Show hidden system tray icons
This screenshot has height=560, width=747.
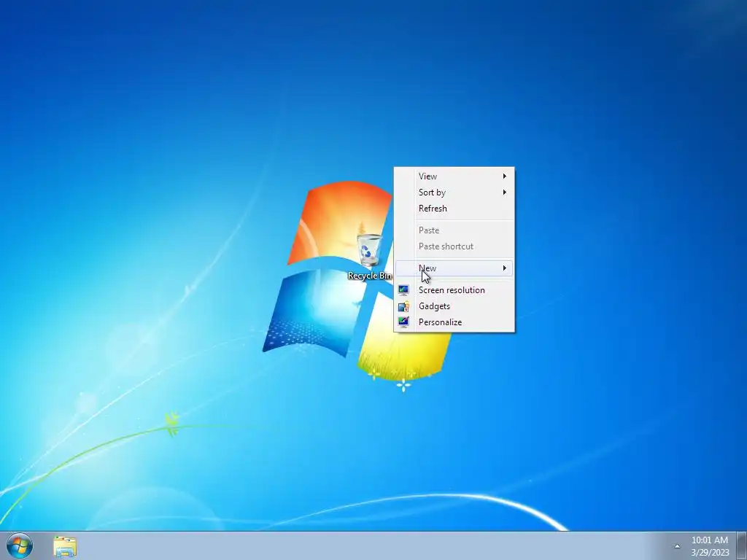point(677,546)
